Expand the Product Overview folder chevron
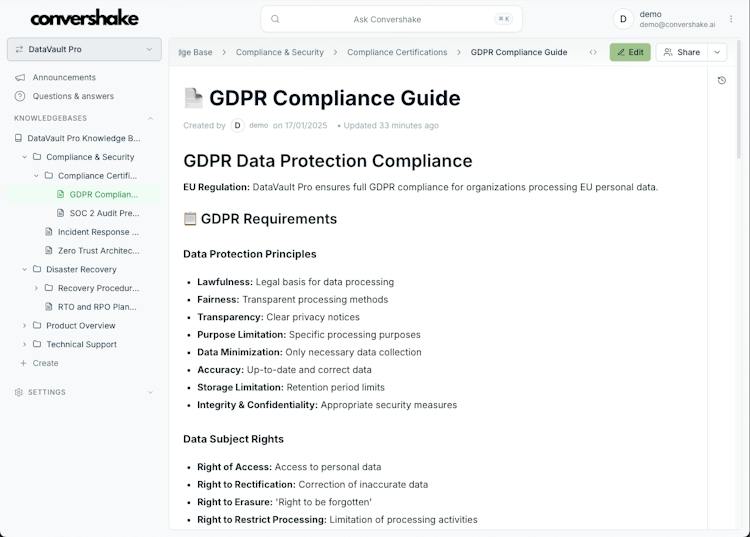Viewport: 750px width, 537px height. tap(24, 325)
